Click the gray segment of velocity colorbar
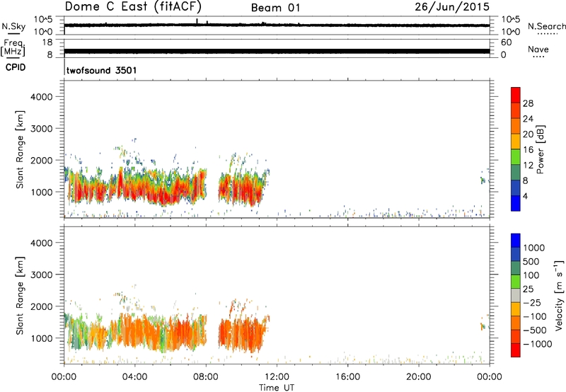The image size is (566, 392). (x=516, y=296)
